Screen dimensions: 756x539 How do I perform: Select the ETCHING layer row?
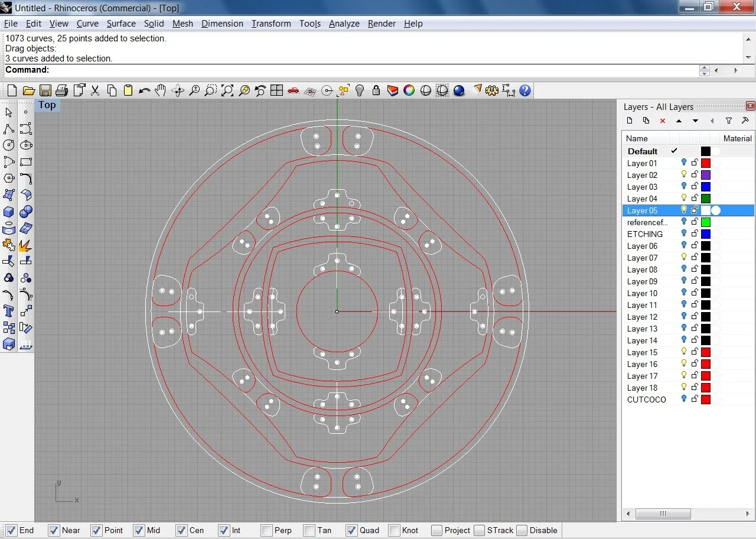(x=688, y=234)
